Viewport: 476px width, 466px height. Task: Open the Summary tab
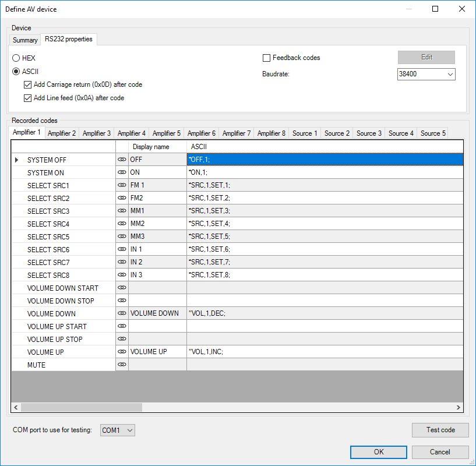point(25,40)
